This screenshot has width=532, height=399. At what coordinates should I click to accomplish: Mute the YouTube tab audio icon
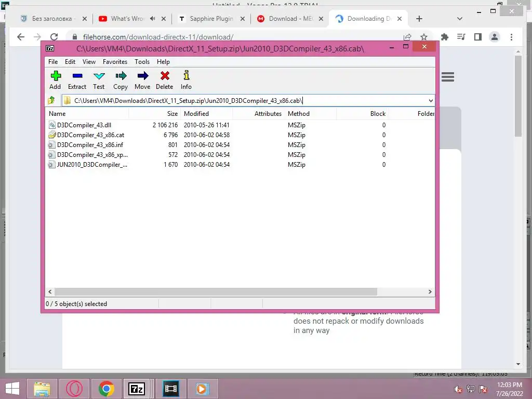(x=153, y=19)
